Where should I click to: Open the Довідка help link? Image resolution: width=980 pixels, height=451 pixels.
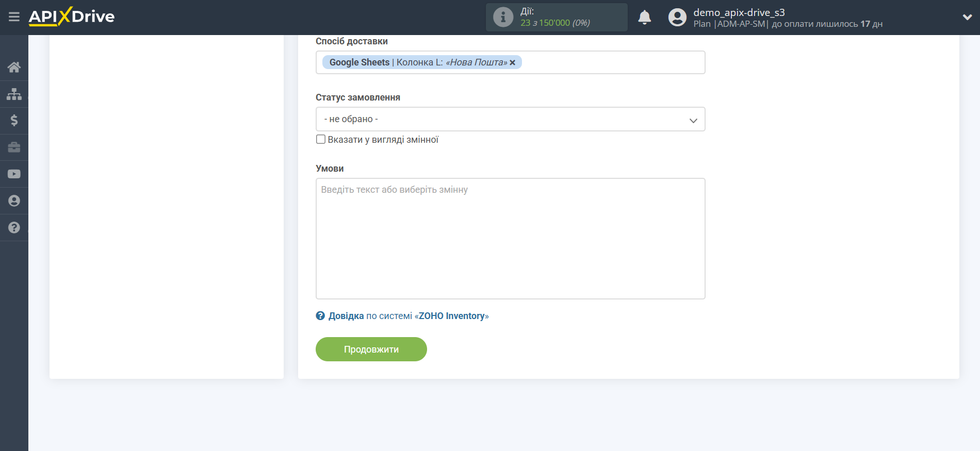tap(346, 316)
